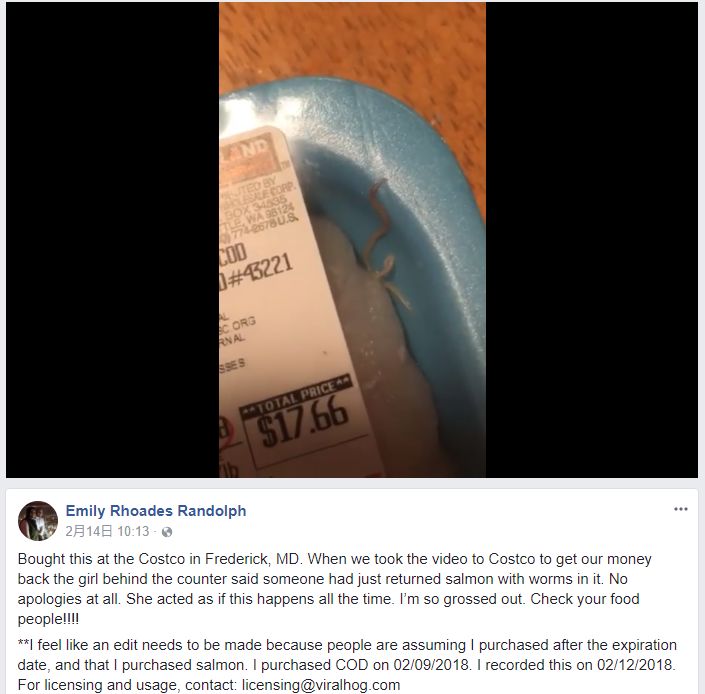705x694 pixels.
Task: Open Emily Rhoades Randolph's profile picture
Action: click(38, 520)
